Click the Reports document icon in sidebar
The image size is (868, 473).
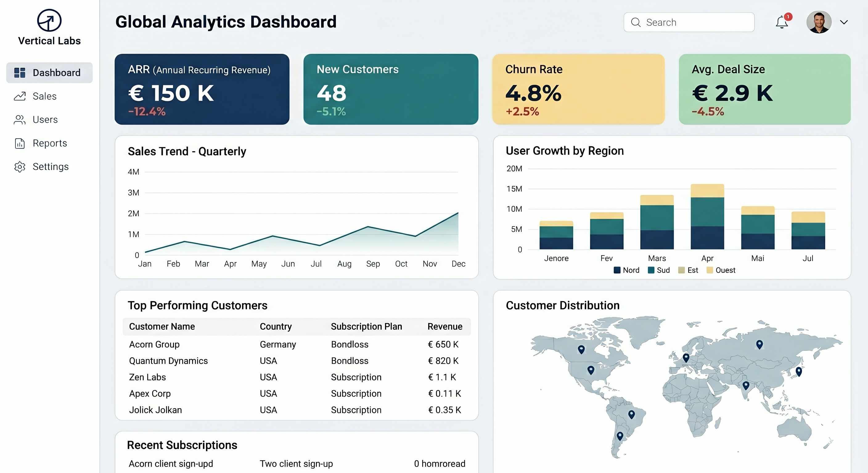point(19,144)
